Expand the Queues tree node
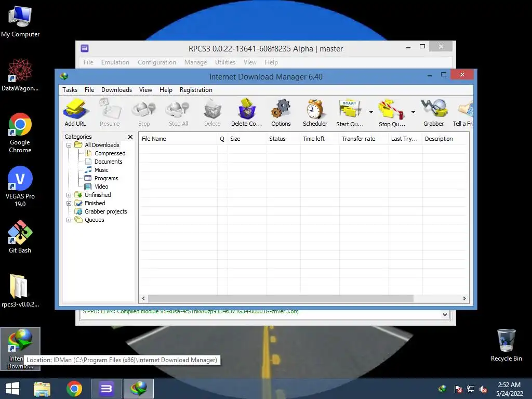This screenshot has height=399, width=532. 69,220
